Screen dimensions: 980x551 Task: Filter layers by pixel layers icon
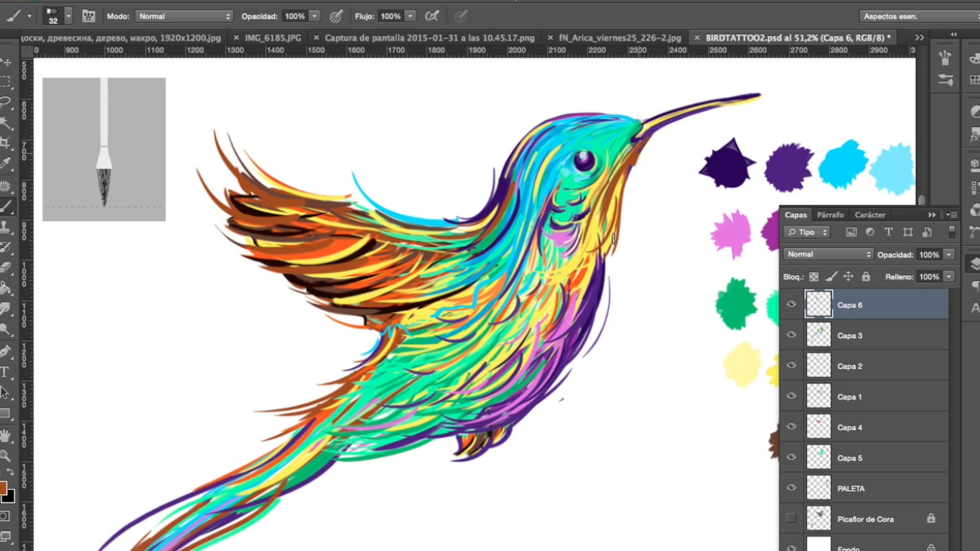pyautogui.click(x=851, y=232)
